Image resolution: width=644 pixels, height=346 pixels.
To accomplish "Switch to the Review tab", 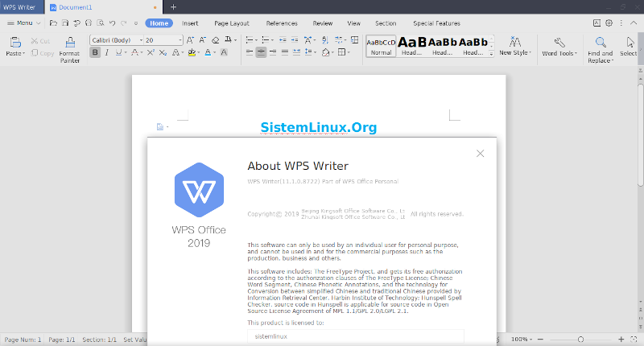I will 323,23.
